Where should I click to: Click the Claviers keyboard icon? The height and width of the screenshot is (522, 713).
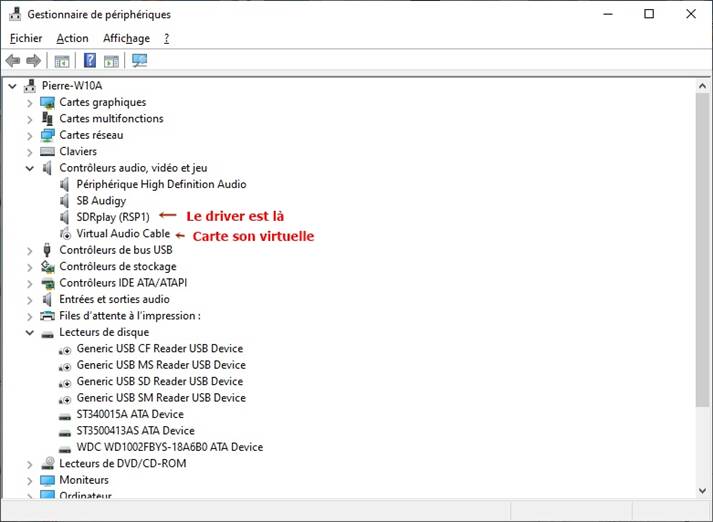47,151
